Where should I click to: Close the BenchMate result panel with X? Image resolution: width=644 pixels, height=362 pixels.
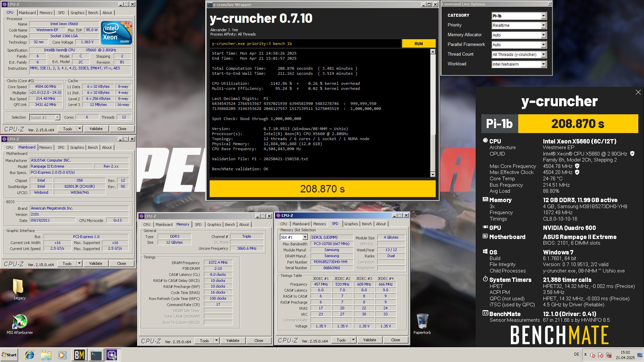pos(638,92)
